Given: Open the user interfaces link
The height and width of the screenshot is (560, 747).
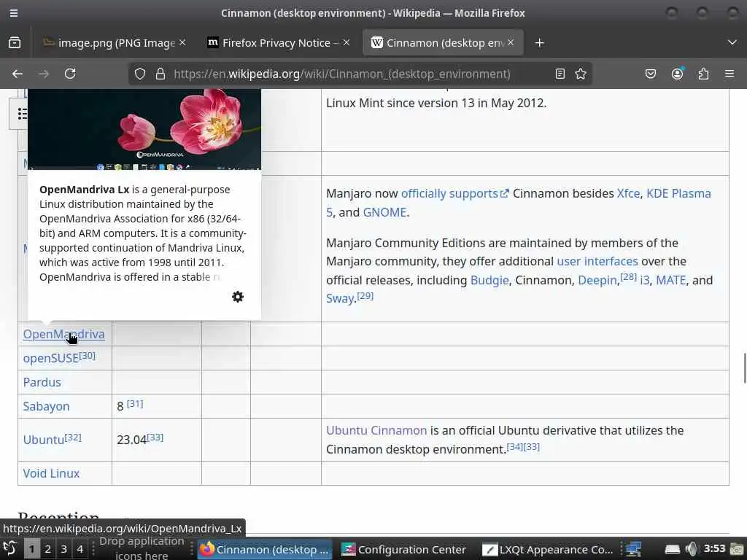Looking at the screenshot, I should click(x=597, y=262).
